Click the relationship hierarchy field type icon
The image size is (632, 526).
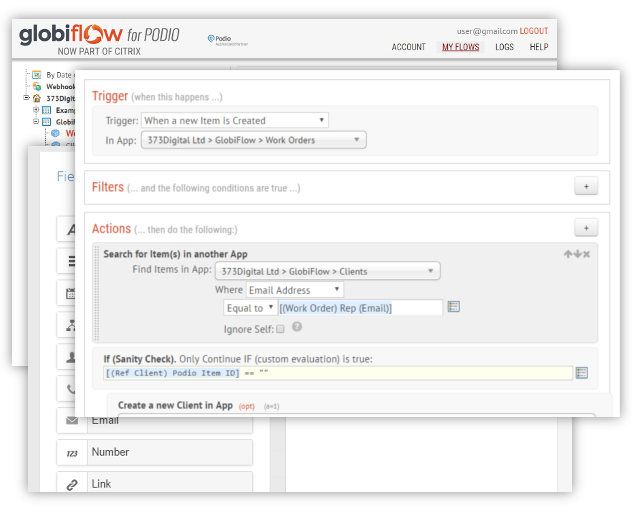click(71, 325)
